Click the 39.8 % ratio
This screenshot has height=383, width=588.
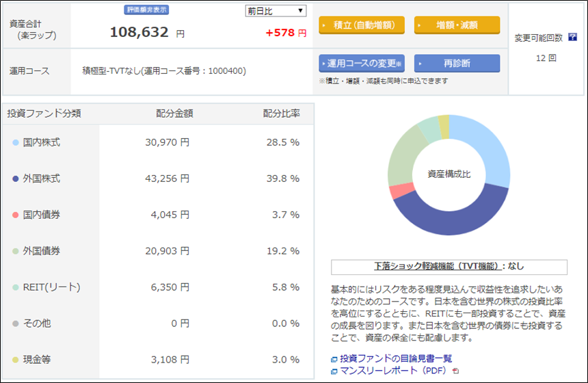[x=283, y=179]
